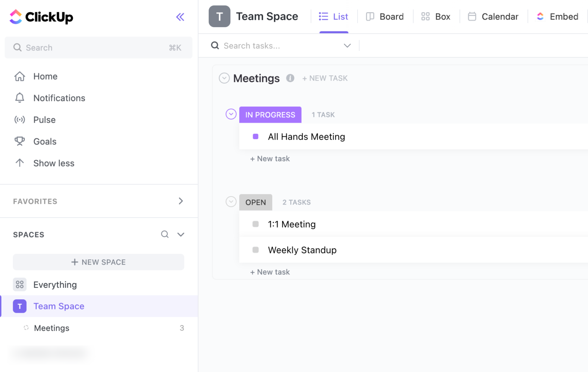Check the All Hands Meeting task status
588x372 pixels.
click(255, 136)
